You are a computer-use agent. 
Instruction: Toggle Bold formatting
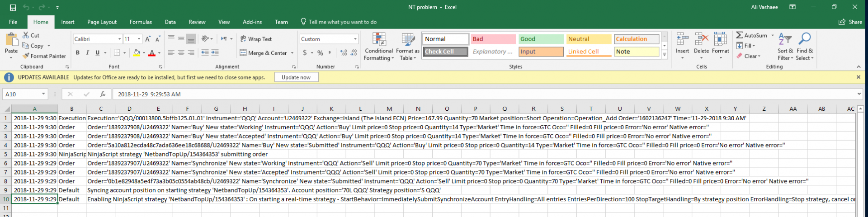click(x=78, y=53)
